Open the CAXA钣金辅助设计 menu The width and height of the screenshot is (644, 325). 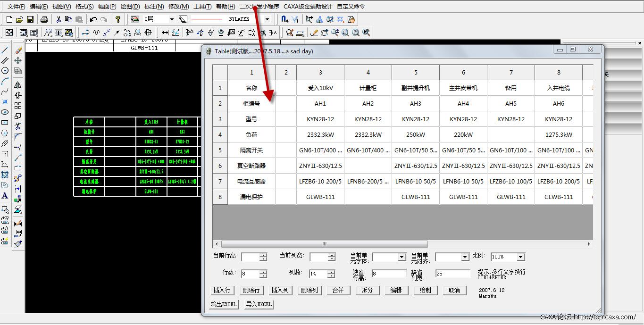(x=308, y=7)
